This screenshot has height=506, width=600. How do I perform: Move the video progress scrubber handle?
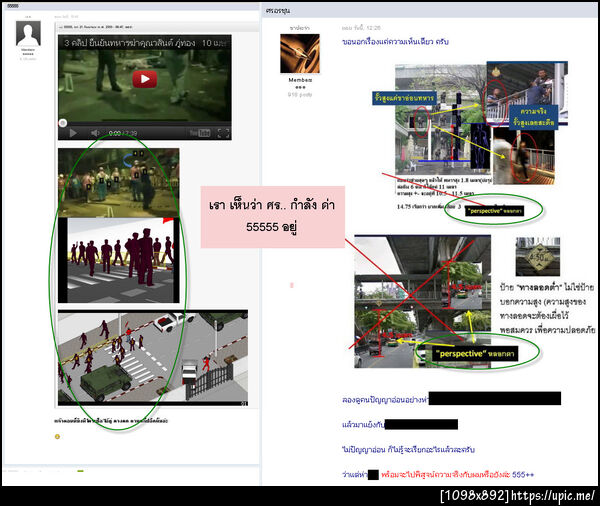[63, 123]
